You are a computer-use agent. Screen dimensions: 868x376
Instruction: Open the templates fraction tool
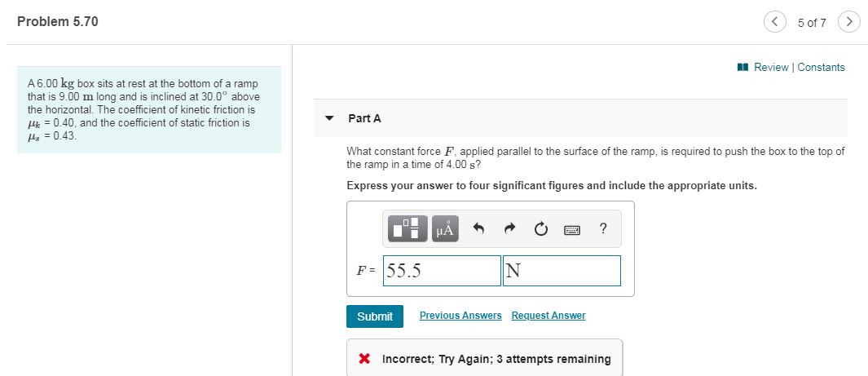coord(408,228)
